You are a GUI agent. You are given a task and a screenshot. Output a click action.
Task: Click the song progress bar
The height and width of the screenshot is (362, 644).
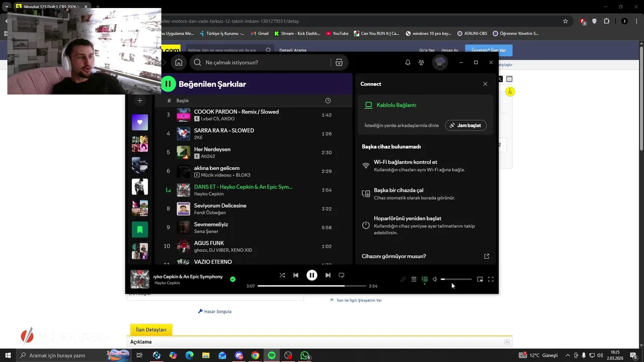point(312,286)
